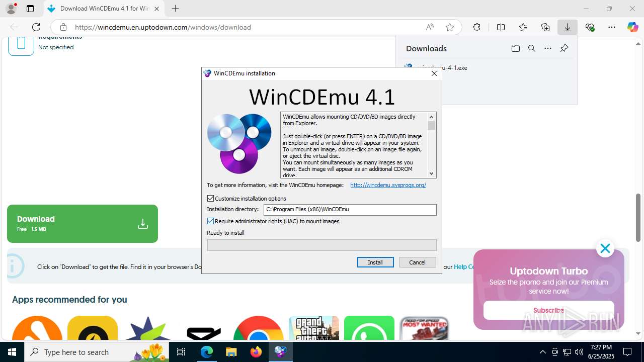Click the description box scroll-down arrow
The image size is (644, 362).
[x=431, y=173]
